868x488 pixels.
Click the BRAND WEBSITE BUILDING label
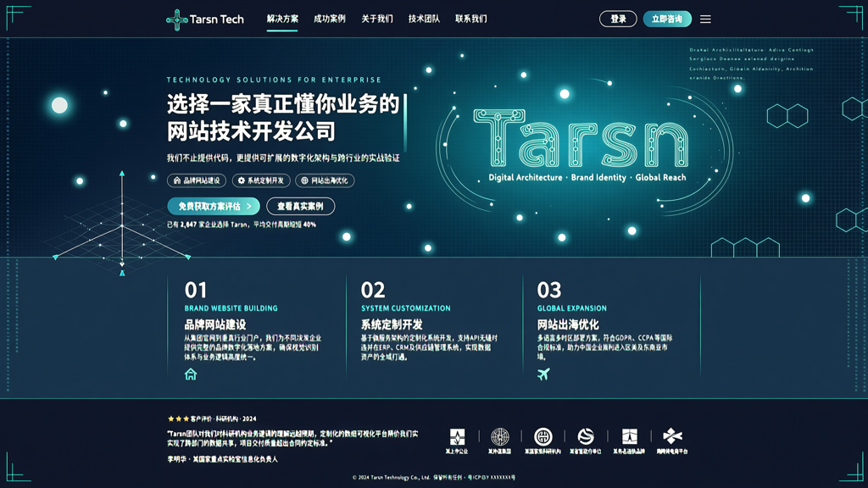(231, 308)
